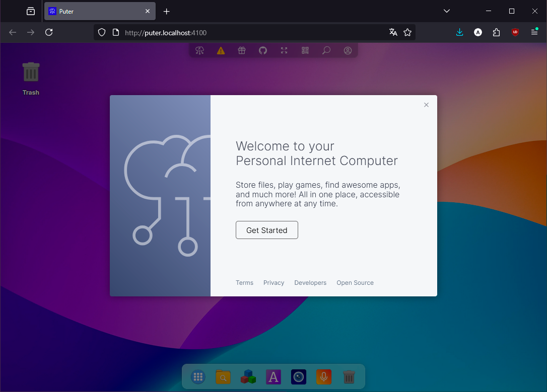Click the gift box referral icon

tap(242, 50)
